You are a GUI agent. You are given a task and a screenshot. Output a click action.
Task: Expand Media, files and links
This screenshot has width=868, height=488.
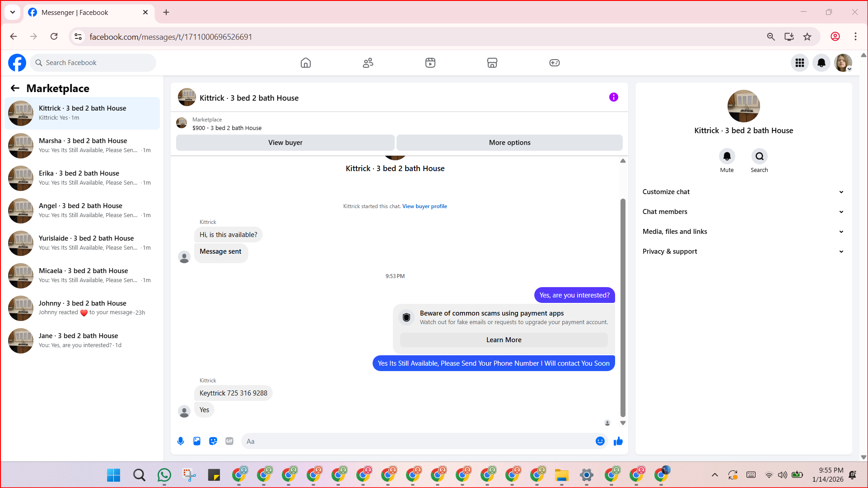tap(743, 232)
